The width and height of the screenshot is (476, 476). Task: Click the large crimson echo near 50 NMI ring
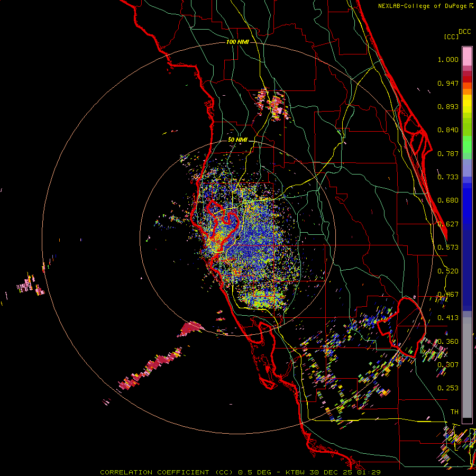pyautogui.click(x=190, y=328)
